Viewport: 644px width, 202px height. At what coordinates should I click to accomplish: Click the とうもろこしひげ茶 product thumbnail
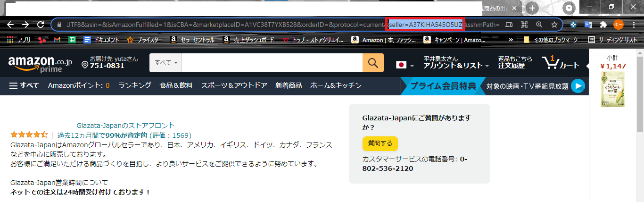(612, 90)
